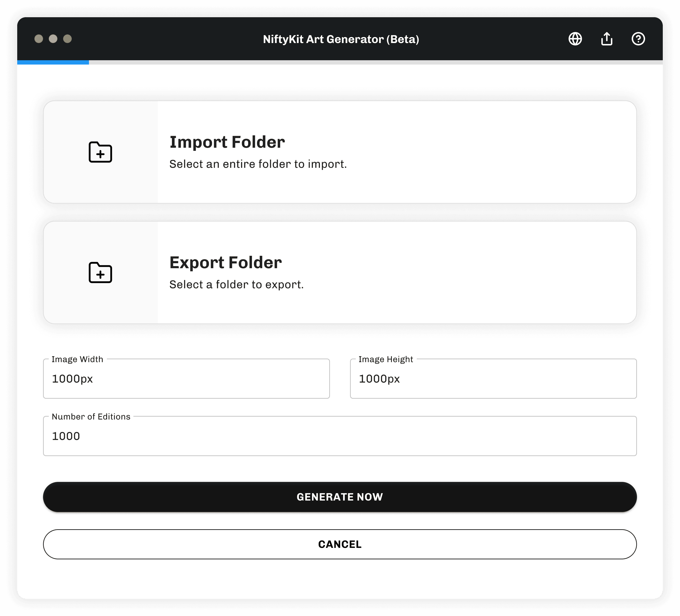680x616 pixels.
Task: Focus the Image Height field
Action: pos(493,379)
